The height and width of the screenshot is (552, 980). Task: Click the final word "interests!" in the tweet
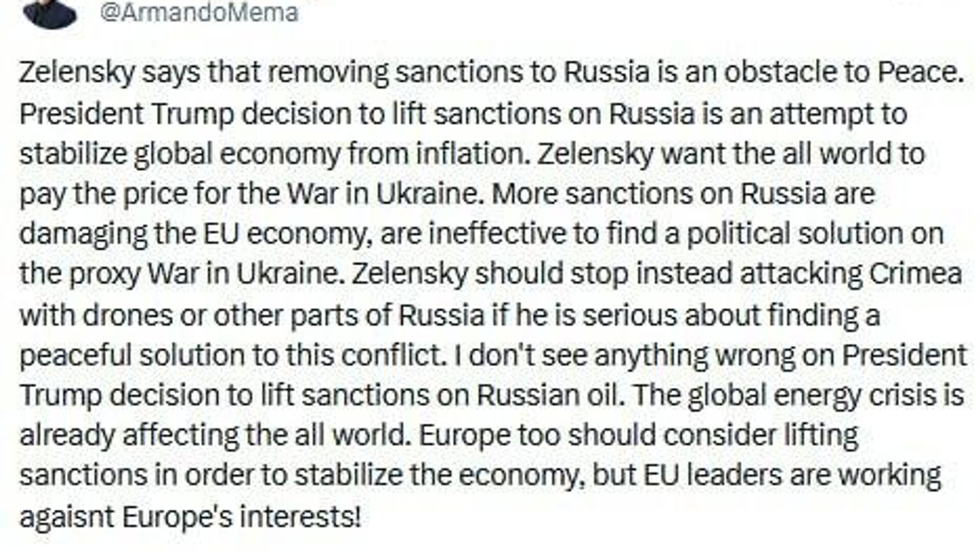(x=300, y=516)
